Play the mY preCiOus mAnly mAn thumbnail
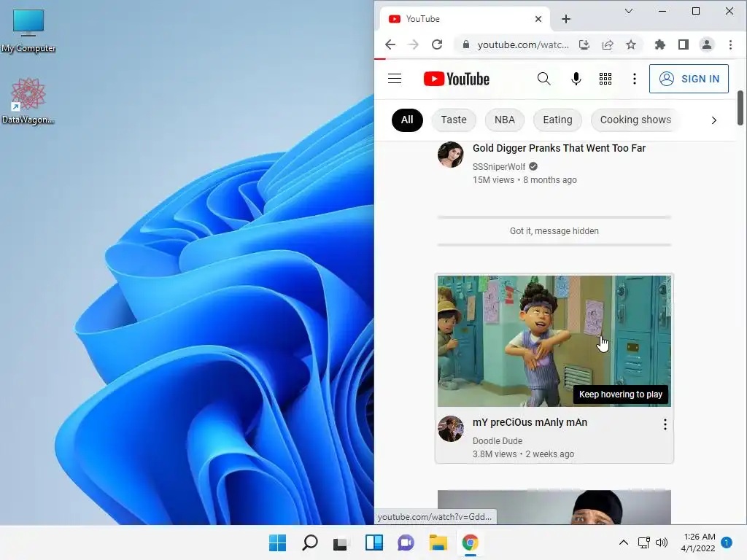Viewport: 747px width, 560px height. pos(554,341)
